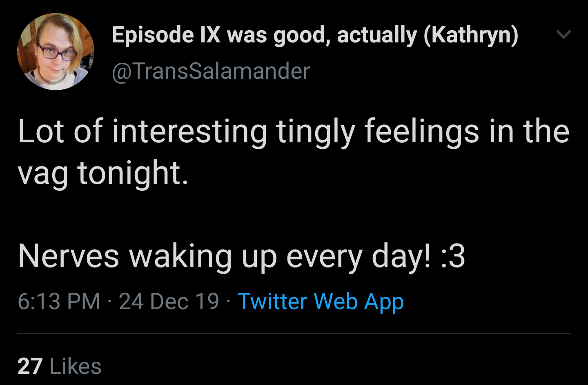The height and width of the screenshot is (385, 588).
Task: Select the "24 Dec 19" date
Action: (x=169, y=301)
